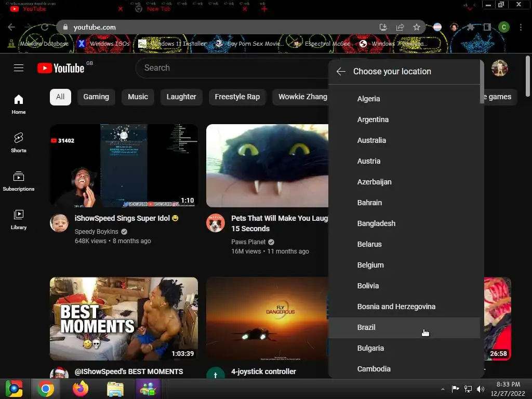Click the browser back arrow
The image size is (532, 399).
[11, 27]
